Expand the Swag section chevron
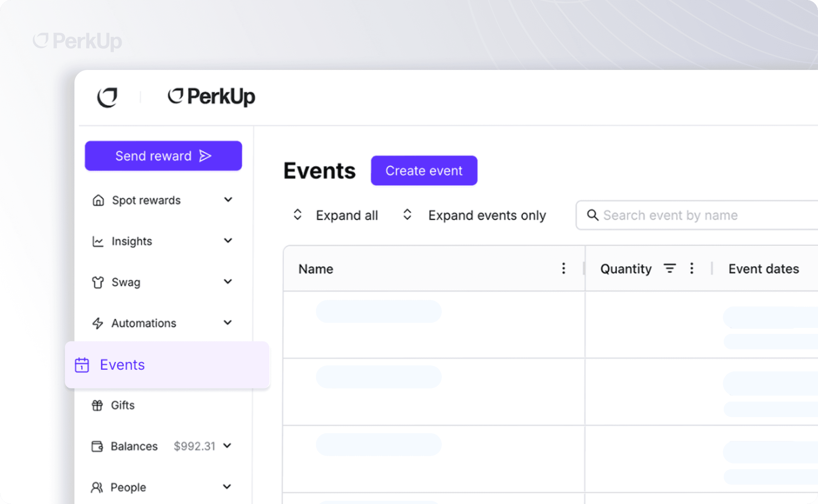 (228, 282)
